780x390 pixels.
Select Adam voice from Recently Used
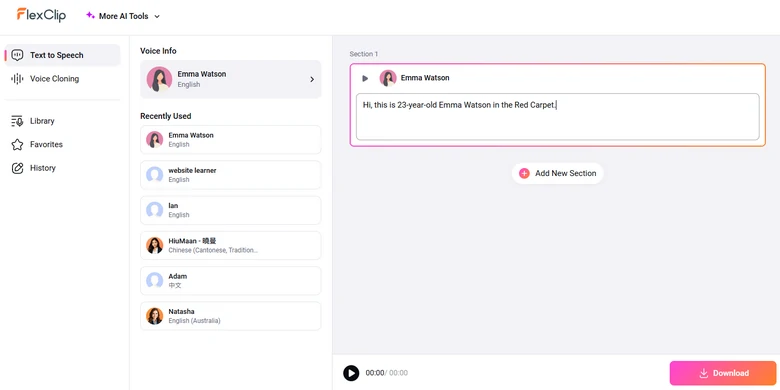[231, 281]
